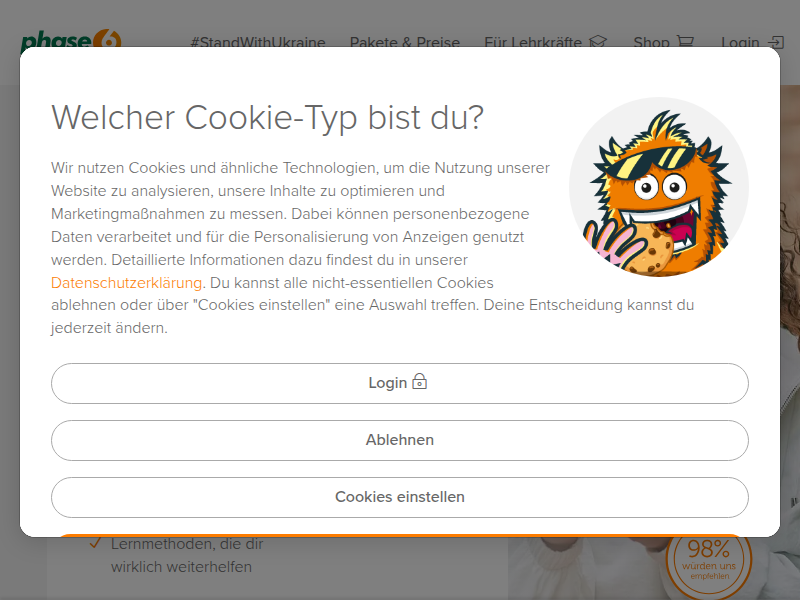This screenshot has height=600, width=800.
Task: Select Für Lehrkräfte in the header
Action: (x=533, y=42)
